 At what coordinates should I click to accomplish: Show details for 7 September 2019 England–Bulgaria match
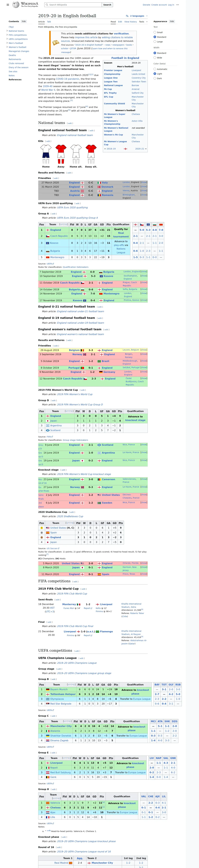[x=144, y=272]
